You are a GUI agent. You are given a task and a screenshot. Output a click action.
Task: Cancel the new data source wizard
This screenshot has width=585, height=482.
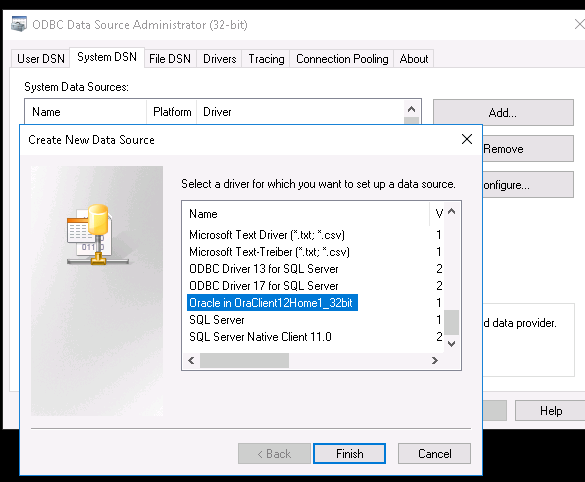[x=434, y=454]
